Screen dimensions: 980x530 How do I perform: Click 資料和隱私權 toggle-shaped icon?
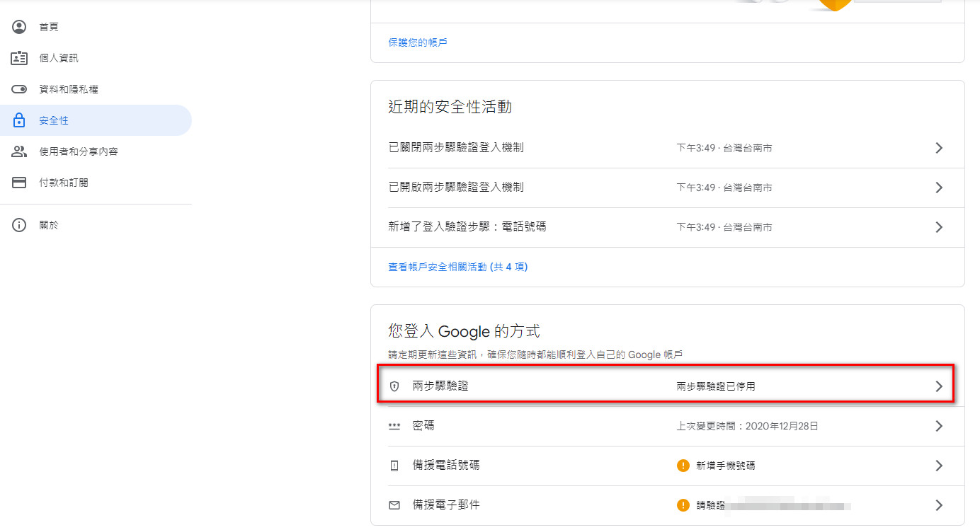coord(19,89)
